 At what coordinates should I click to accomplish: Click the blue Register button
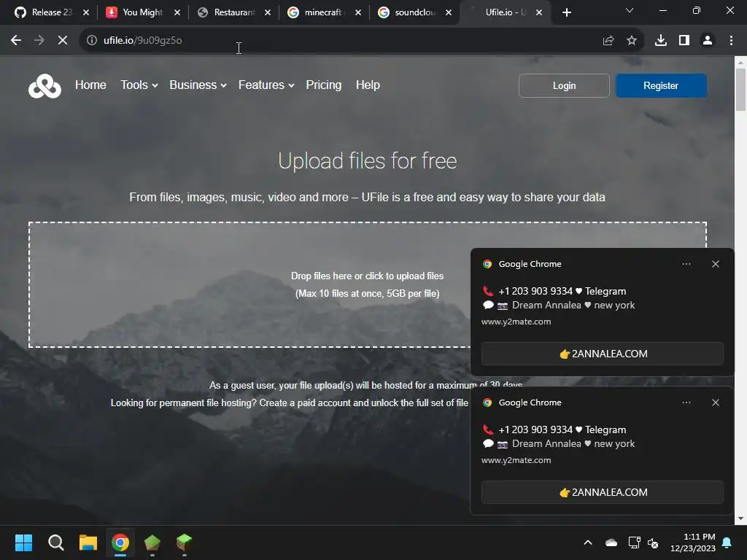661,86
